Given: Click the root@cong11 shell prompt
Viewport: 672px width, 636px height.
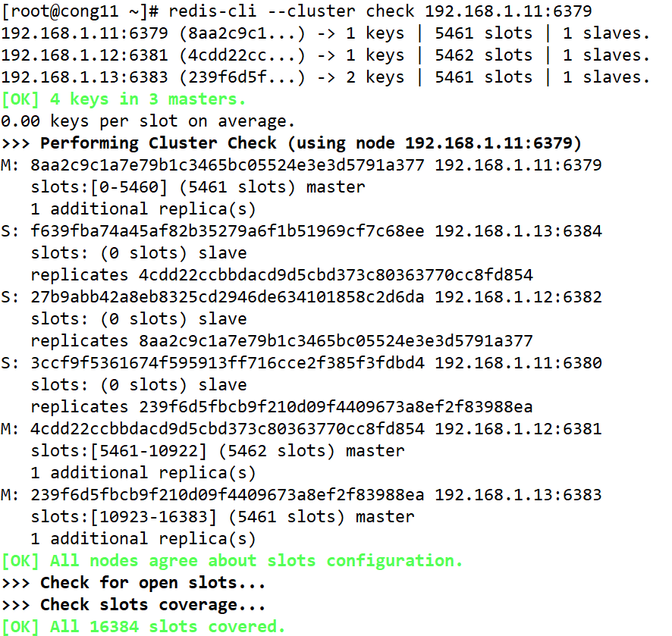Looking at the screenshot, I should pyautogui.click(x=80, y=11).
